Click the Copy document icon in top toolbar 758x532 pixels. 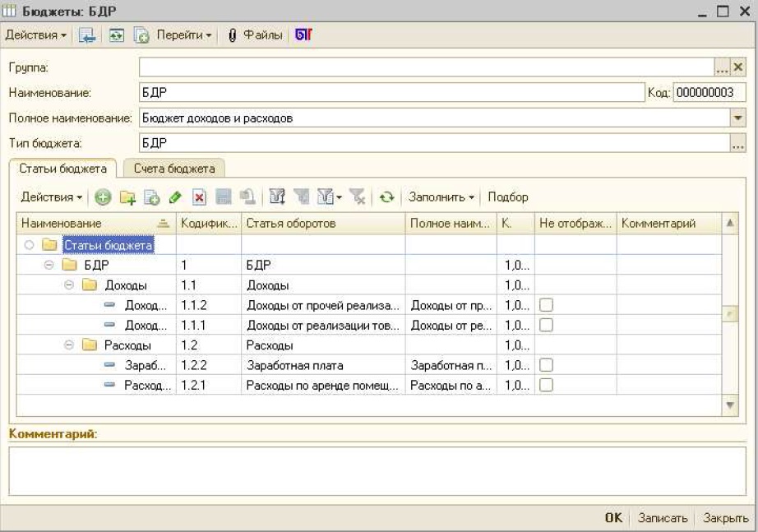(141, 35)
